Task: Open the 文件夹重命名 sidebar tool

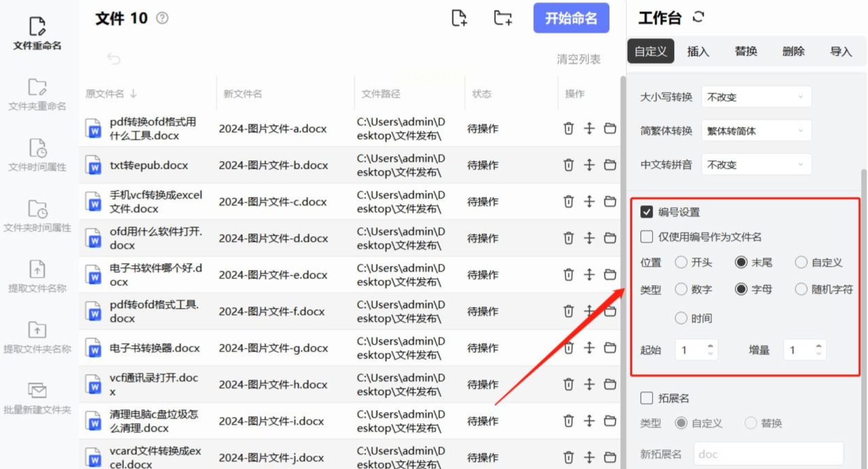Action: point(37,95)
